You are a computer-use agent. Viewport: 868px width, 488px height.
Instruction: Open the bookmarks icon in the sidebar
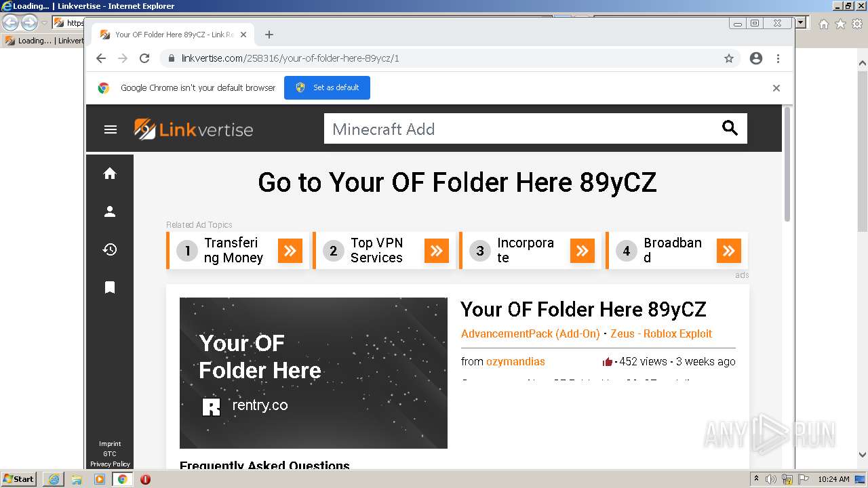(110, 287)
